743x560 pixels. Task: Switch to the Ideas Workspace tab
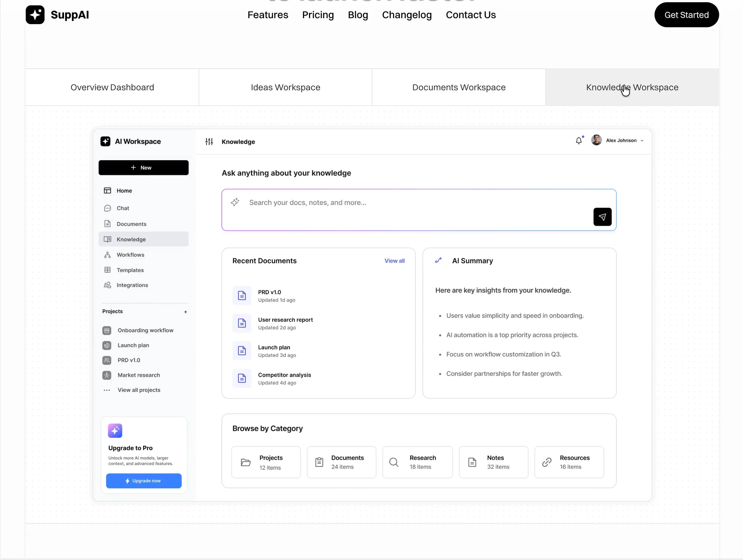tap(285, 87)
